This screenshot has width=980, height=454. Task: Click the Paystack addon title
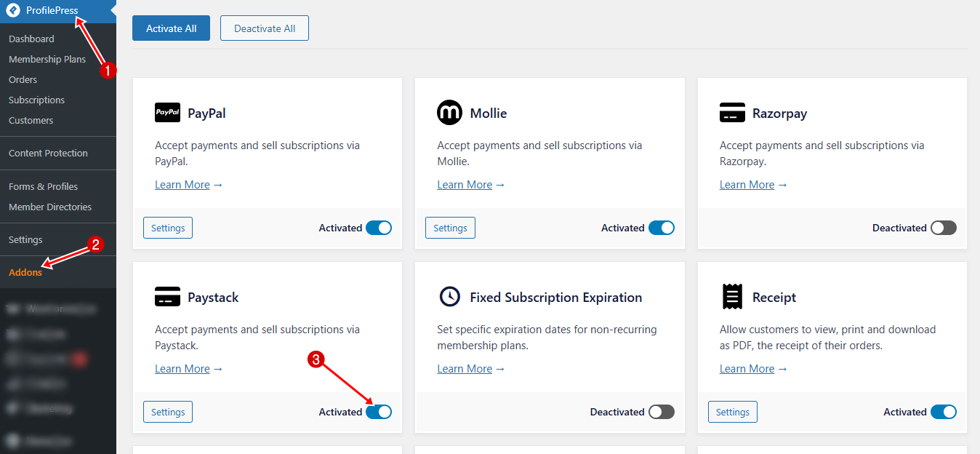point(213,298)
